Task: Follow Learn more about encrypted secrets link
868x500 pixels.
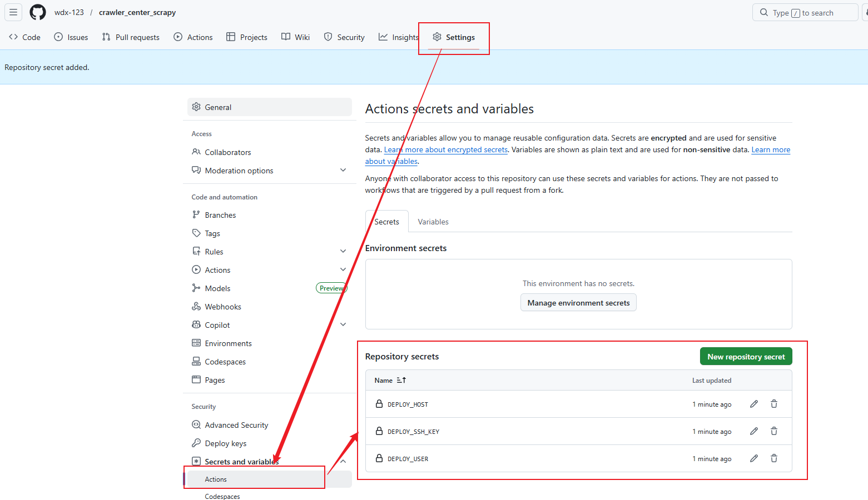Action: pyautogui.click(x=445, y=149)
